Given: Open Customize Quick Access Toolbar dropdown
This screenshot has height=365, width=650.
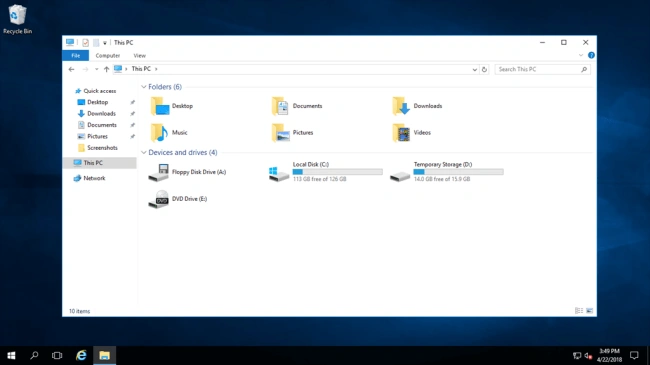Looking at the screenshot, I should [105, 43].
